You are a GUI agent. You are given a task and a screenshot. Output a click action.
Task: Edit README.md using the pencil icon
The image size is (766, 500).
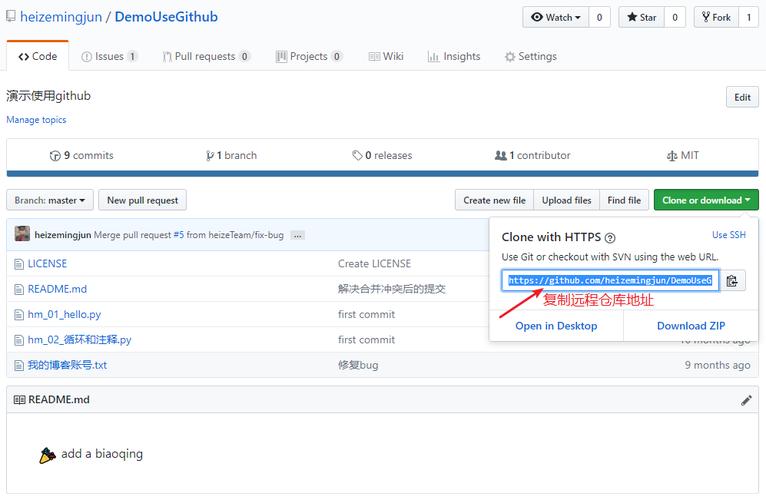tap(746, 401)
